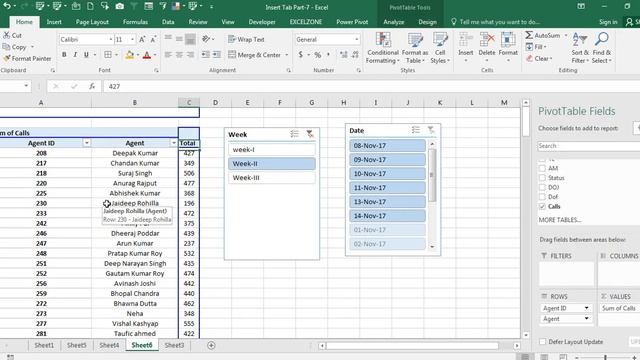Click the Increase Font Size icon

point(142,40)
